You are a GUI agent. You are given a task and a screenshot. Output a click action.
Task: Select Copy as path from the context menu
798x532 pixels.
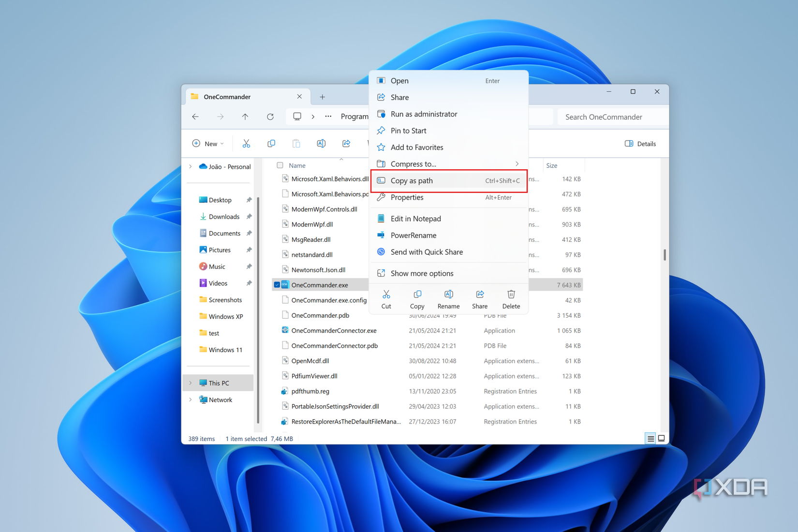(x=412, y=180)
